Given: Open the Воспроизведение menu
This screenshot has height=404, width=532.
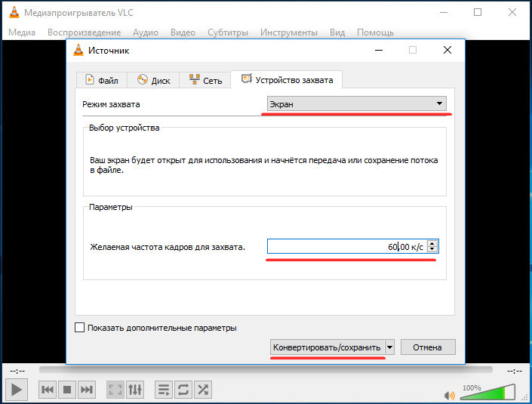Looking at the screenshot, I should pyautogui.click(x=85, y=32).
